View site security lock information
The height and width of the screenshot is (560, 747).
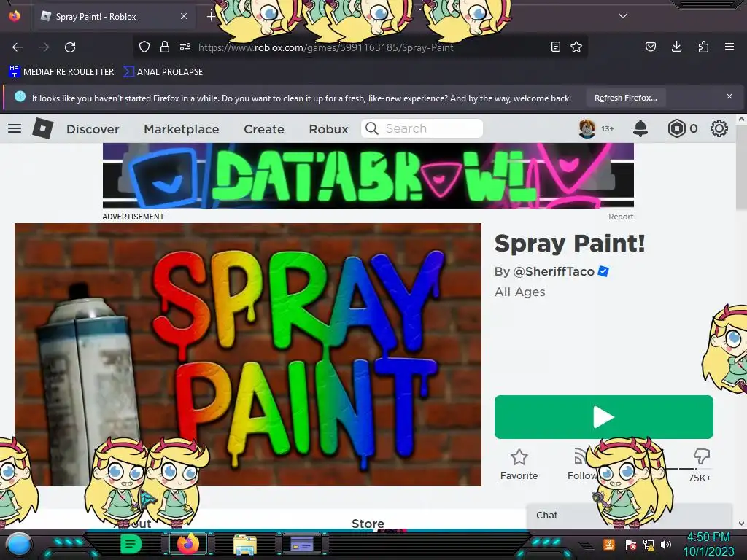[x=165, y=47]
